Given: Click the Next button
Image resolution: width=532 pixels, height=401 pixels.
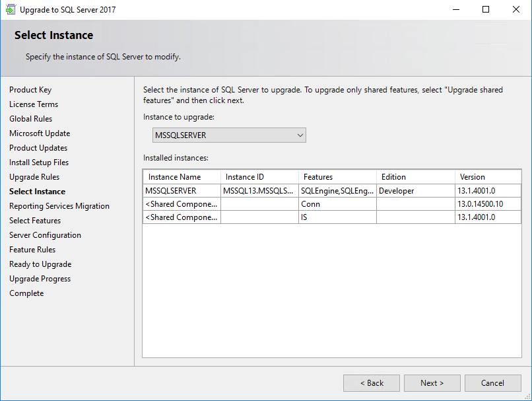Looking at the screenshot, I should coord(432,383).
